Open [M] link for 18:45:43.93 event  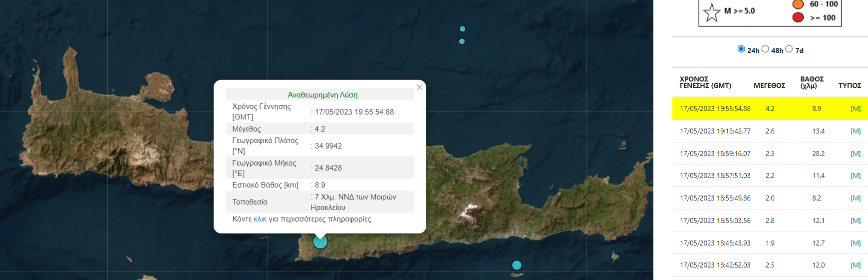(856, 243)
